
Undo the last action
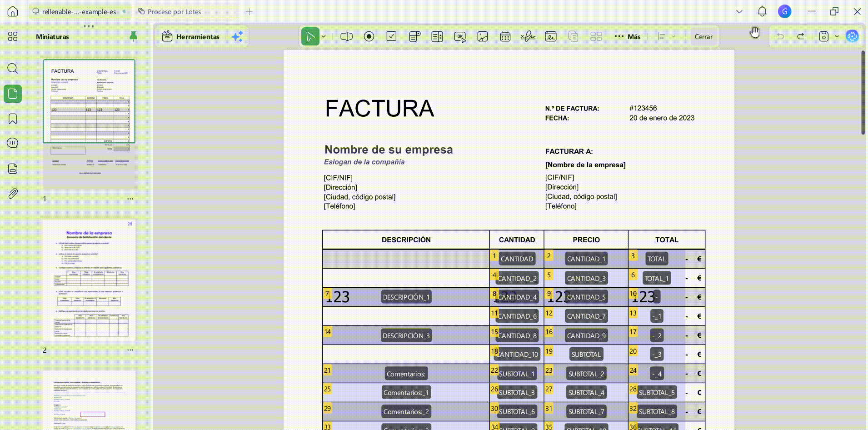[780, 36]
